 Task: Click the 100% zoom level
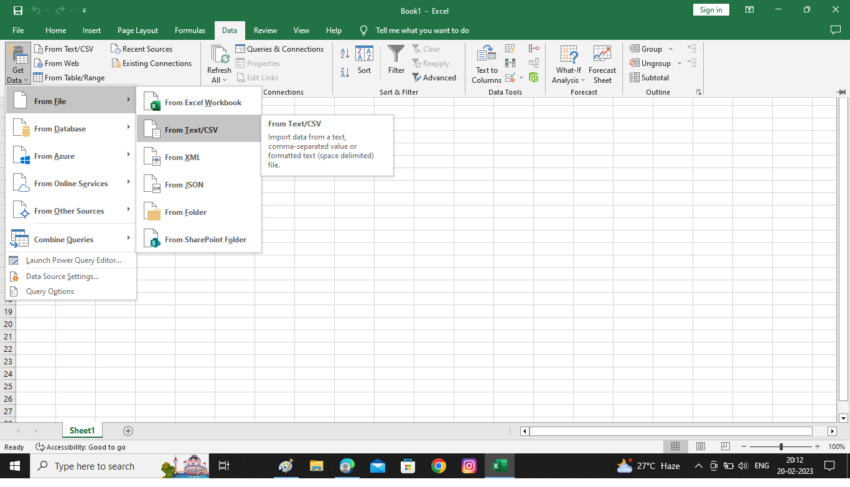coord(836,446)
